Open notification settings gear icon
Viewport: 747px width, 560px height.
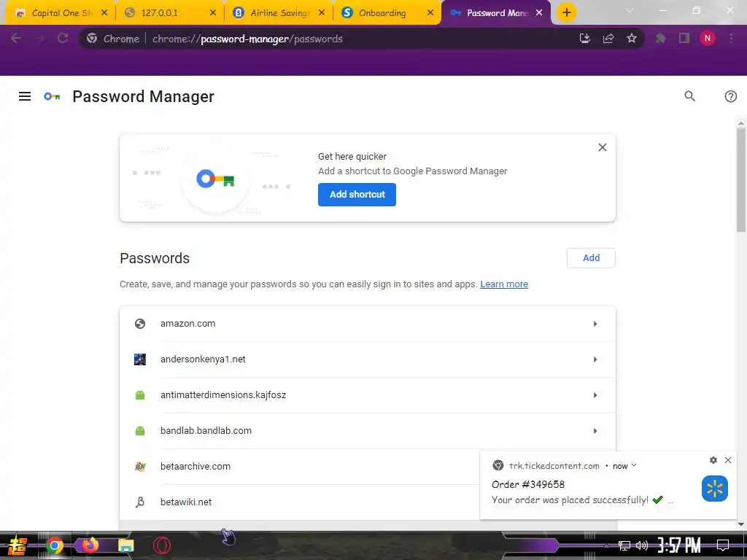tap(713, 460)
